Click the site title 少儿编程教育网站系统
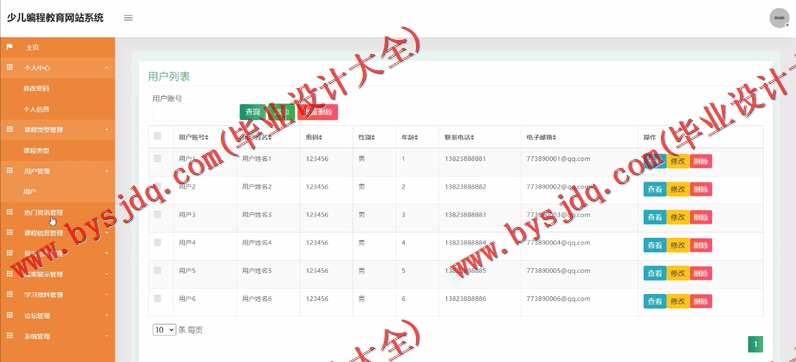This screenshot has width=796, height=362. pos(55,18)
